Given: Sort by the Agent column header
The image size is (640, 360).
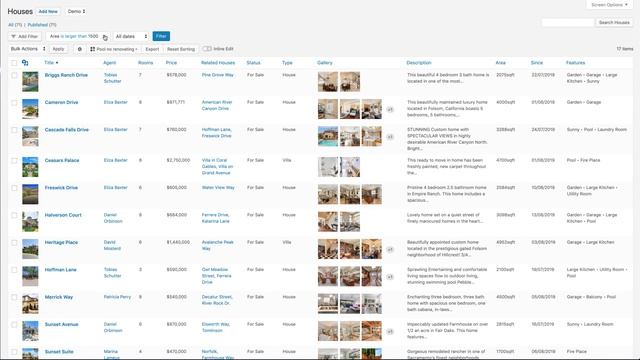Looking at the screenshot, I should pyautogui.click(x=109, y=63).
